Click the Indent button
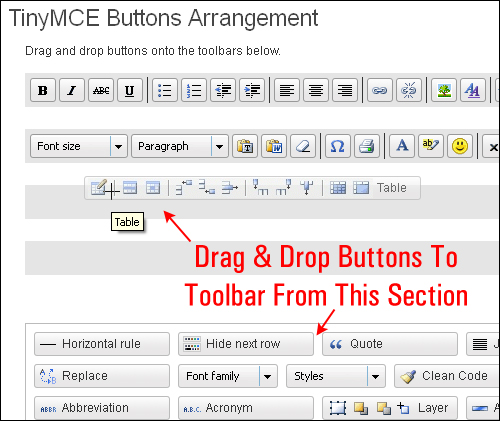Screen dimensions: 500x421 (252, 90)
